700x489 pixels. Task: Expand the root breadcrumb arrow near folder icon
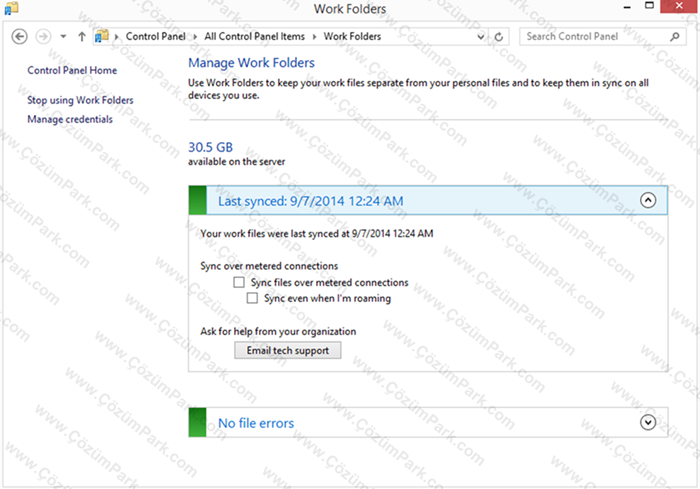coord(117,37)
